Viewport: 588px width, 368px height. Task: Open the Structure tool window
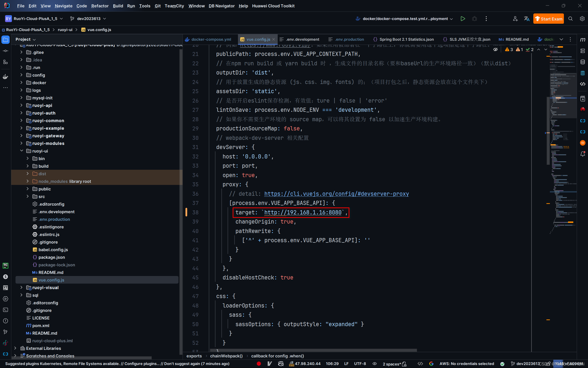(5, 62)
